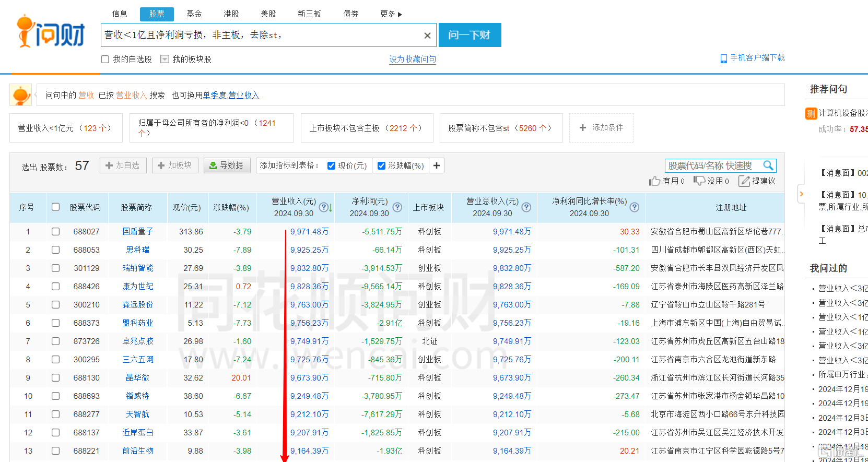Image resolution: width=868 pixels, height=462 pixels.
Task: Click the plus button to add more indicators
Action: pyautogui.click(x=437, y=165)
